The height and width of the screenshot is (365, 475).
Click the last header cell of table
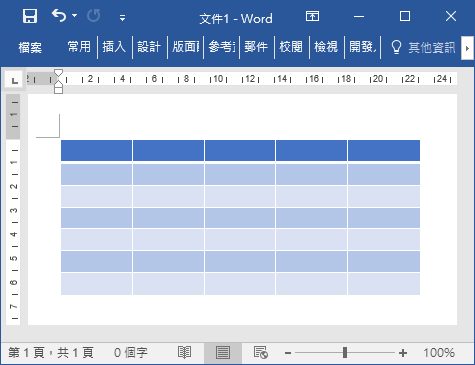coord(384,150)
